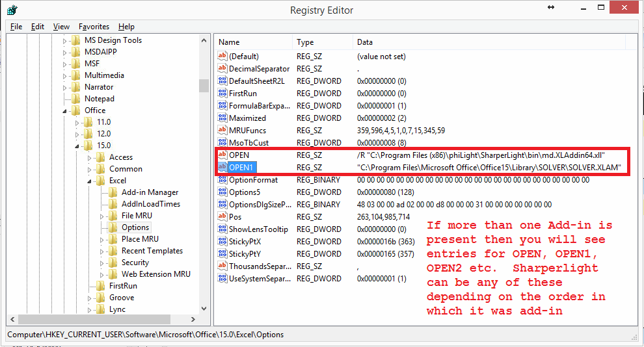This screenshot has width=644, height=347.
Task: Open the Help menu
Action: (126, 27)
